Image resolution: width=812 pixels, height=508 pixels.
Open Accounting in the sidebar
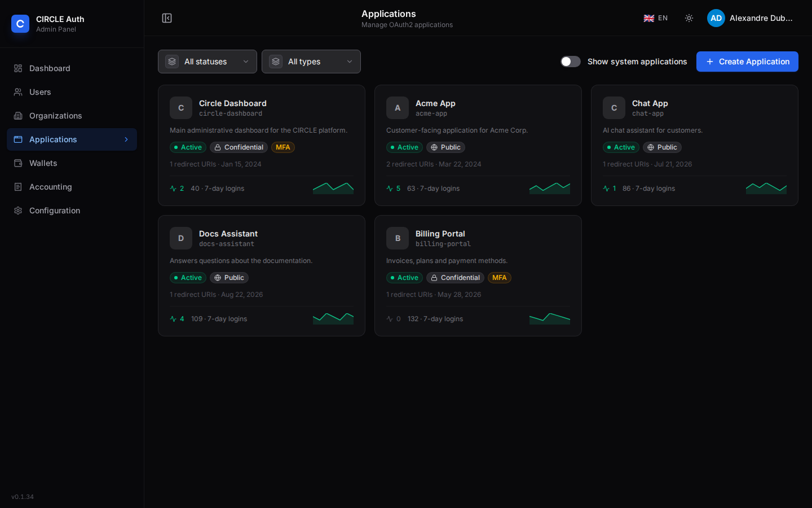(72, 187)
